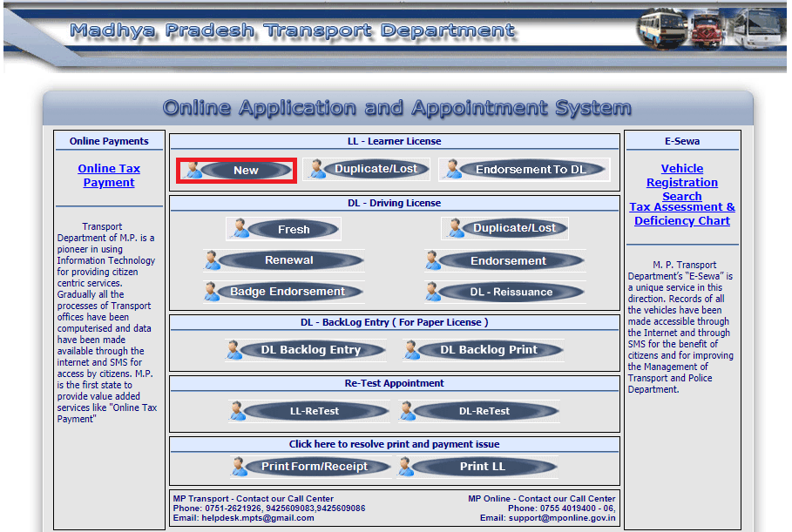Click Print Form/Receipt button
The width and height of the screenshot is (792, 532).
click(311, 467)
